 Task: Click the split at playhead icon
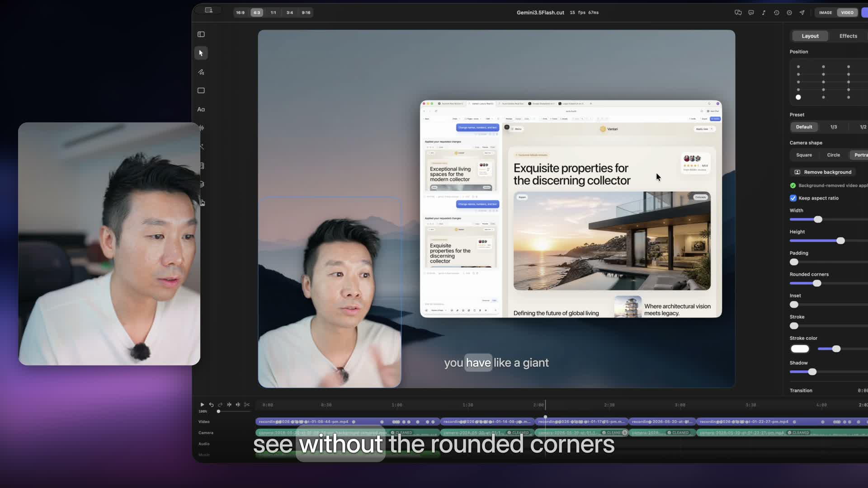[x=229, y=404]
